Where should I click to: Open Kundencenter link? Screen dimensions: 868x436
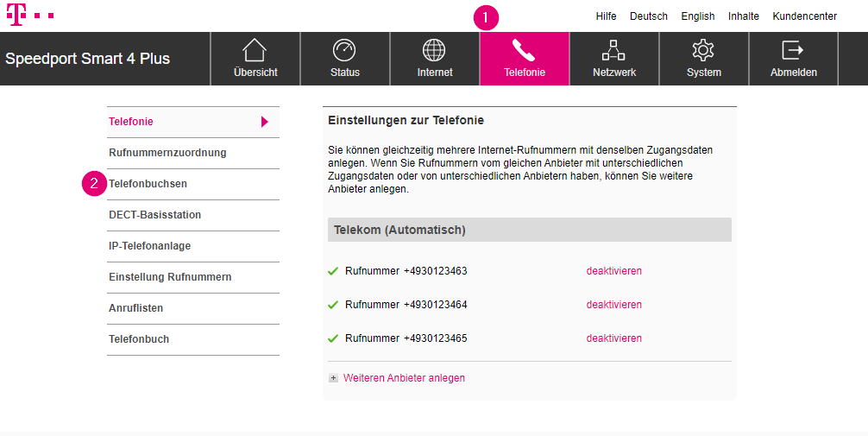coord(804,16)
